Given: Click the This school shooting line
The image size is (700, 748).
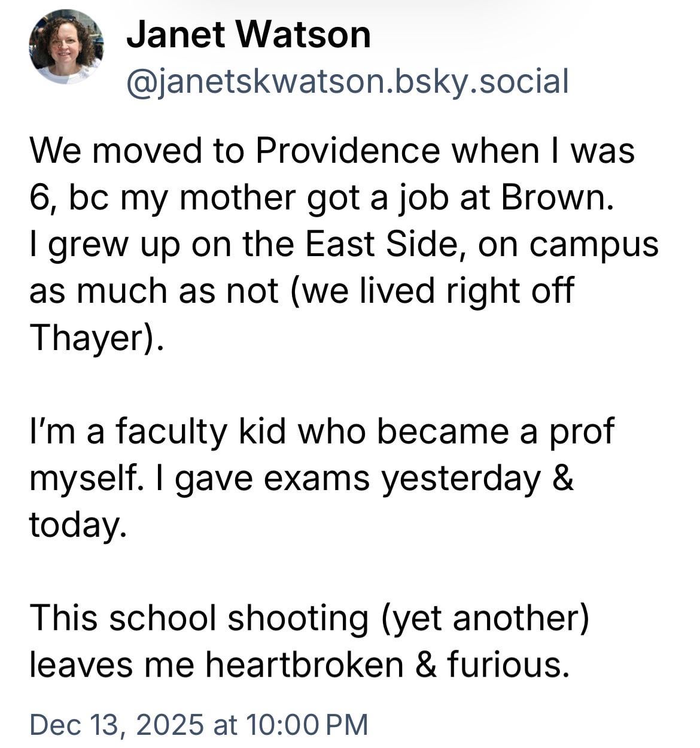Looking at the screenshot, I should click(197, 618).
